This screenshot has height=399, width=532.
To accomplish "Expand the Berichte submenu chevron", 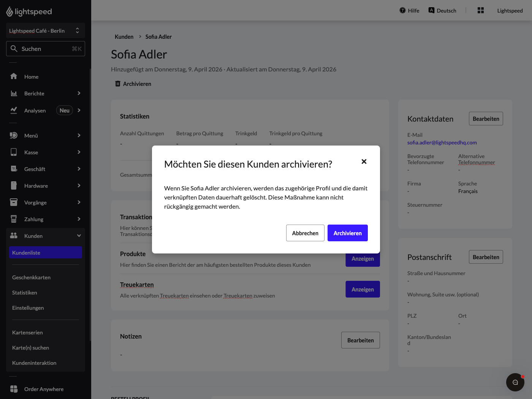I will pyautogui.click(x=79, y=93).
